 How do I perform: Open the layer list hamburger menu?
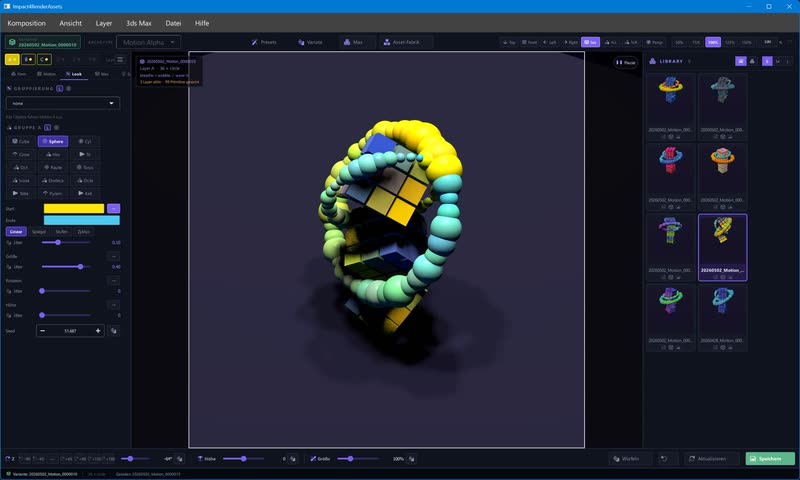pos(120,60)
